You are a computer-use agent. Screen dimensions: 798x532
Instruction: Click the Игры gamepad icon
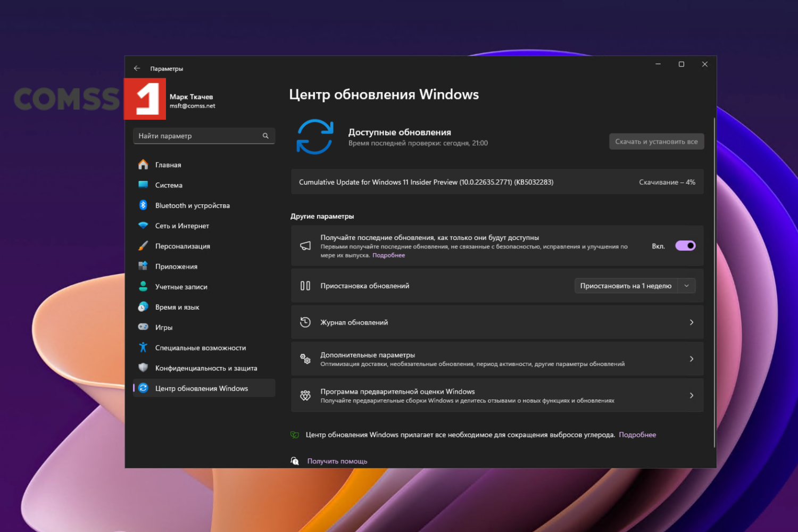pyautogui.click(x=143, y=327)
